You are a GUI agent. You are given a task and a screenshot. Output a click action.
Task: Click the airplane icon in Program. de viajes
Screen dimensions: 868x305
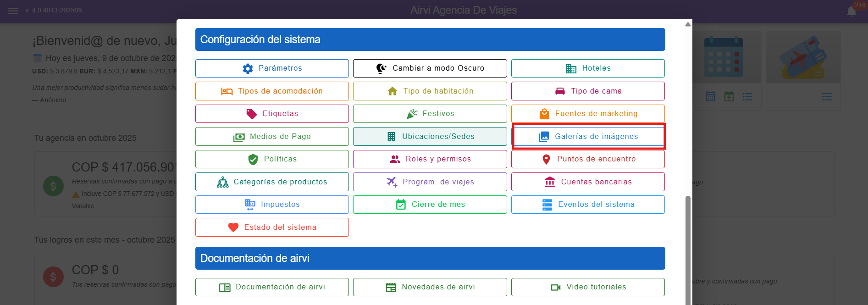point(392,182)
